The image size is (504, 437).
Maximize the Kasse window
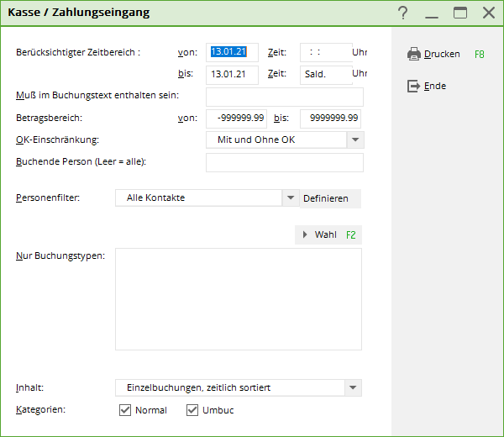click(x=460, y=13)
